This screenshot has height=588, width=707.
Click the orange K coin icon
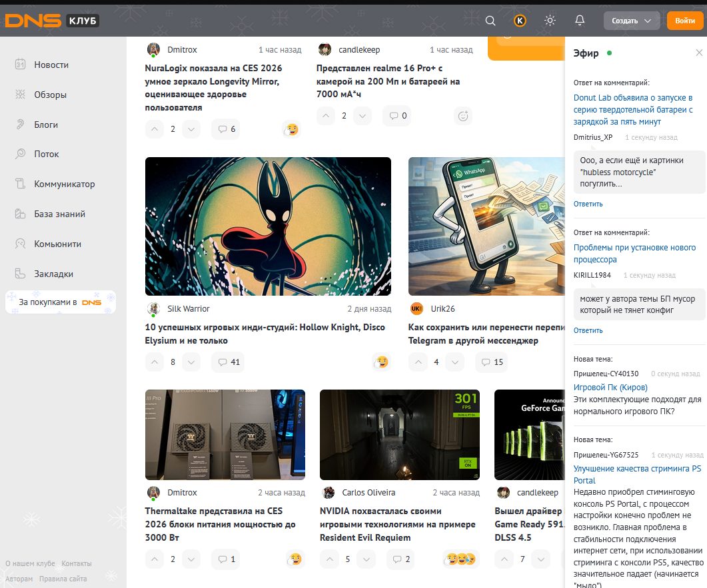pyautogui.click(x=520, y=21)
